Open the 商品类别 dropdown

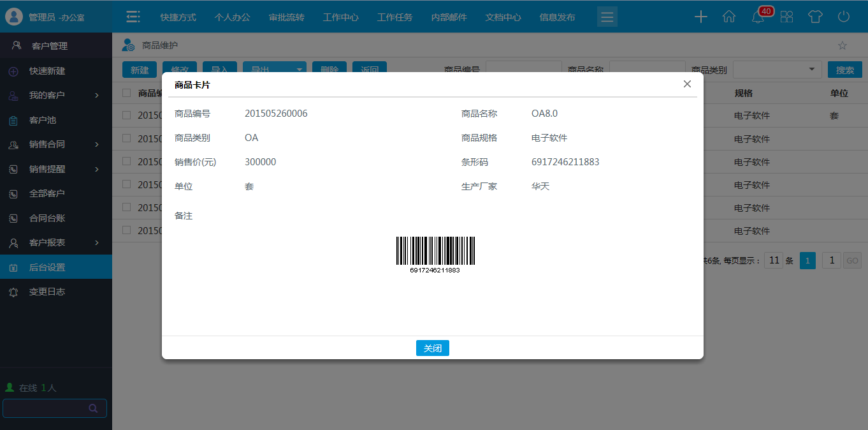811,69
